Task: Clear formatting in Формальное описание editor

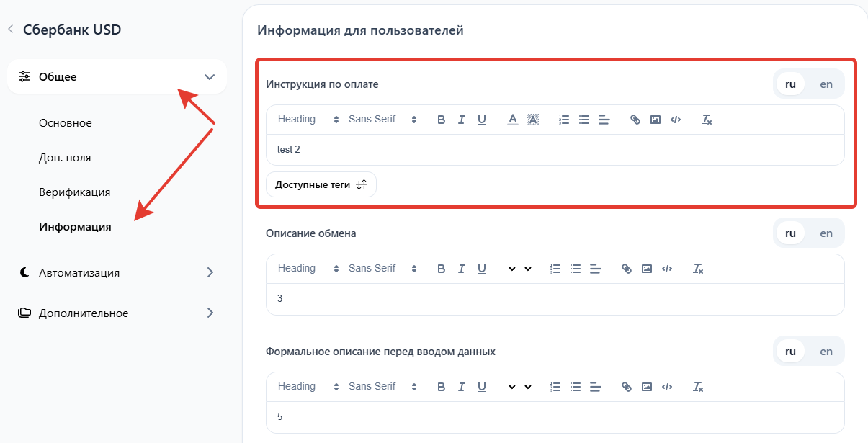Action: (697, 387)
